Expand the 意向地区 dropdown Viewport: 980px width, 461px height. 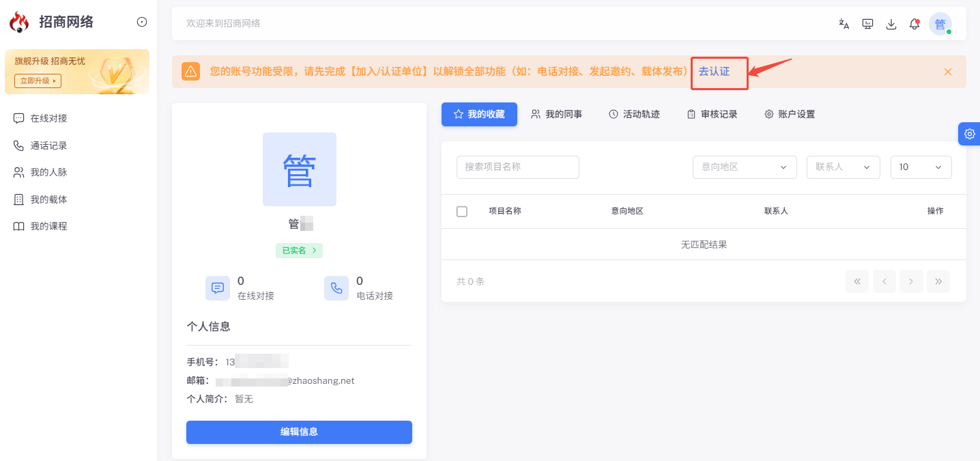click(745, 167)
